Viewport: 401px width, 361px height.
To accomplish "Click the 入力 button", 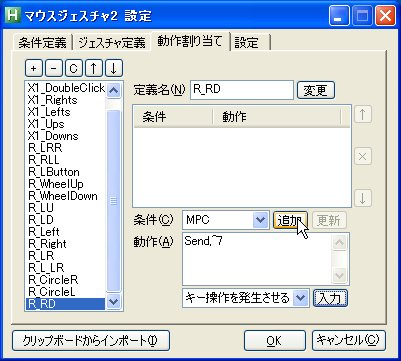I will (x=330, y=298).
